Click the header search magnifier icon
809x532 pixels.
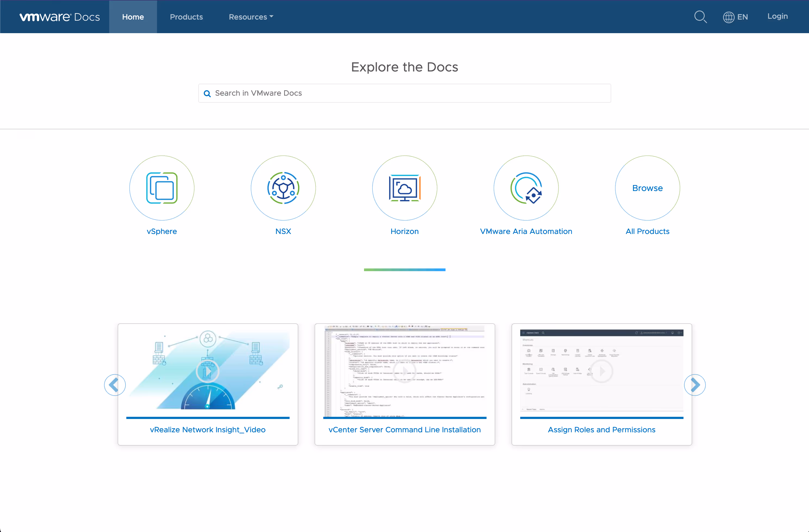pyautogui.click(x=700, y=17)
